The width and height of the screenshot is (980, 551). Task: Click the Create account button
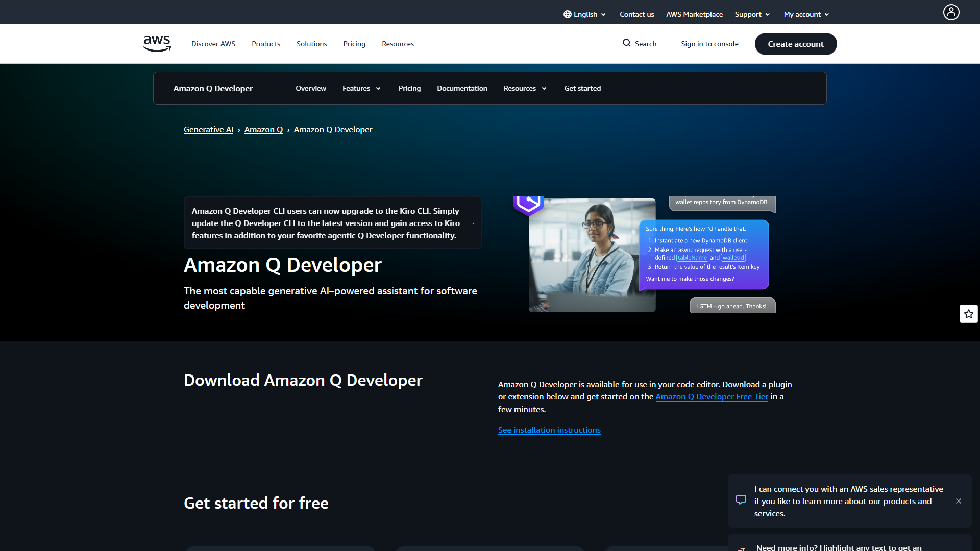[x=795, y=44]
